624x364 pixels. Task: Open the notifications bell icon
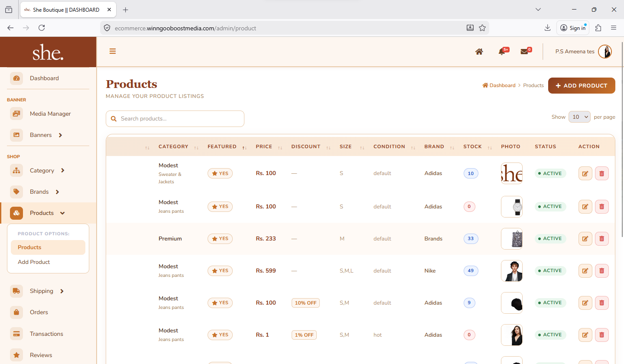[502, 52]
